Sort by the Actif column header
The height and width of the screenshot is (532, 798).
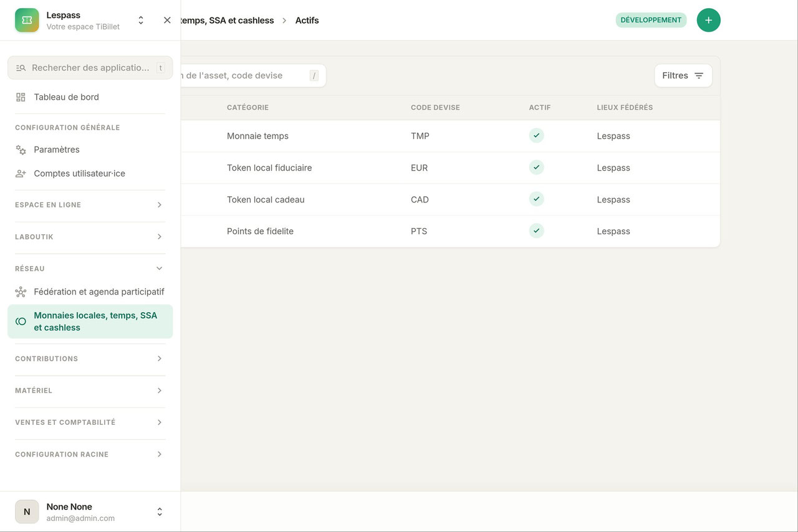click(540, 108)
